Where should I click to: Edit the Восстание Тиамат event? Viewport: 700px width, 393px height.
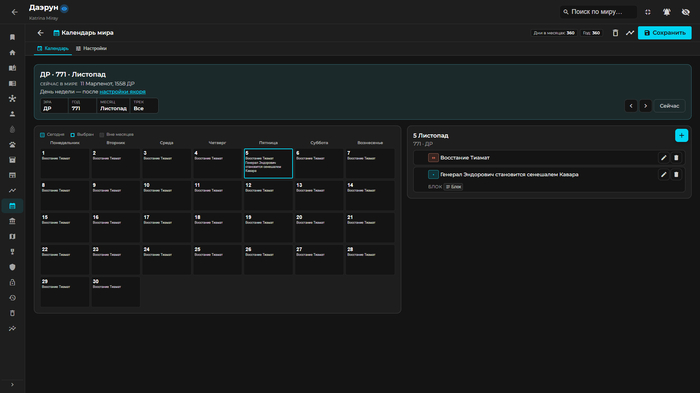[663, 158]
